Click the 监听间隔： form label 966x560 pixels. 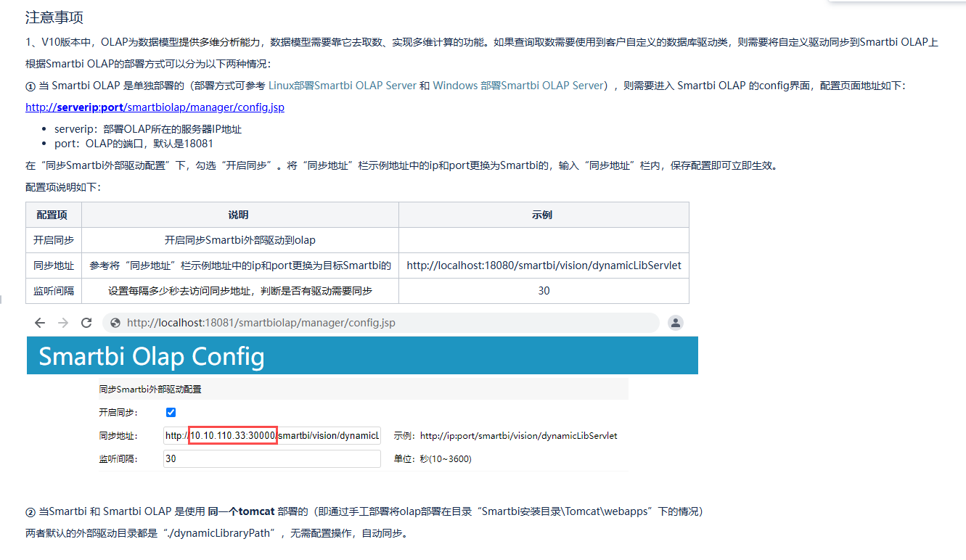tap(118, 458)
